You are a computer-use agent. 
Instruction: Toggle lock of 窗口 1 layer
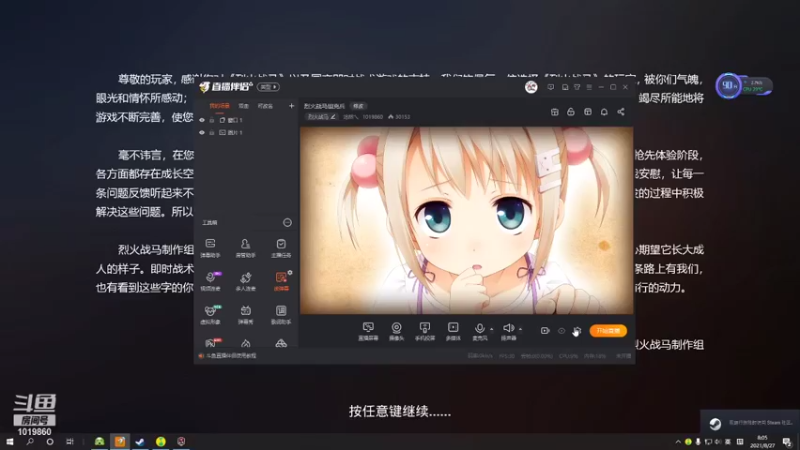(212, 120)
